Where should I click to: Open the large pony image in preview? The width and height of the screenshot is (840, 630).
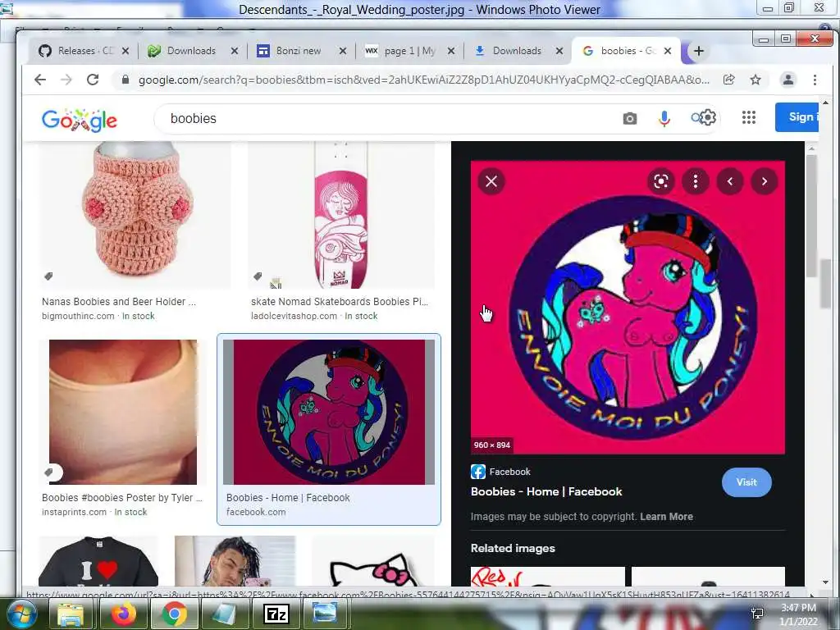tap(628, 308)
